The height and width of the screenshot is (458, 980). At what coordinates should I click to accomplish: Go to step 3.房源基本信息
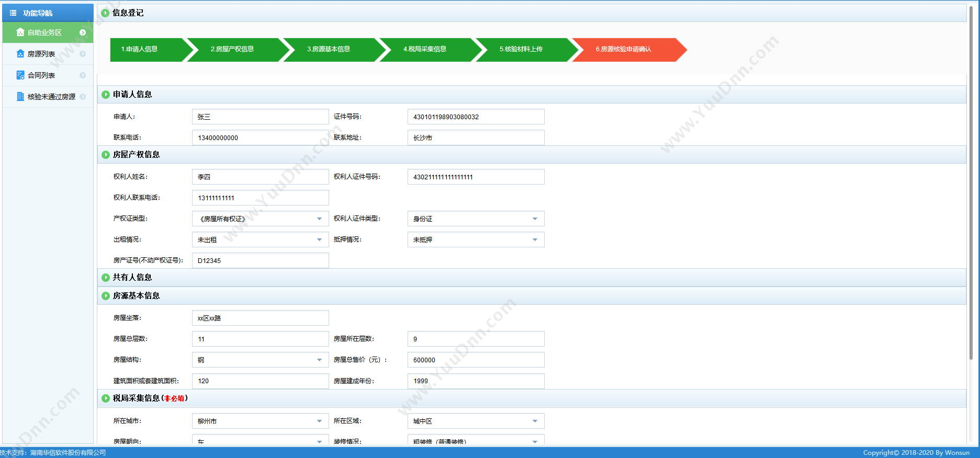[334, 50]
